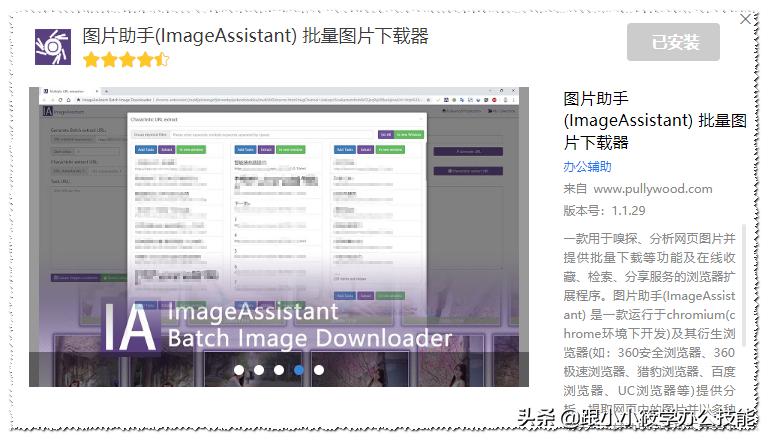Select the highlighted fourth carousel dot
Screen dimensions: 768x440
pyautogui.click(x=299, y=370)
